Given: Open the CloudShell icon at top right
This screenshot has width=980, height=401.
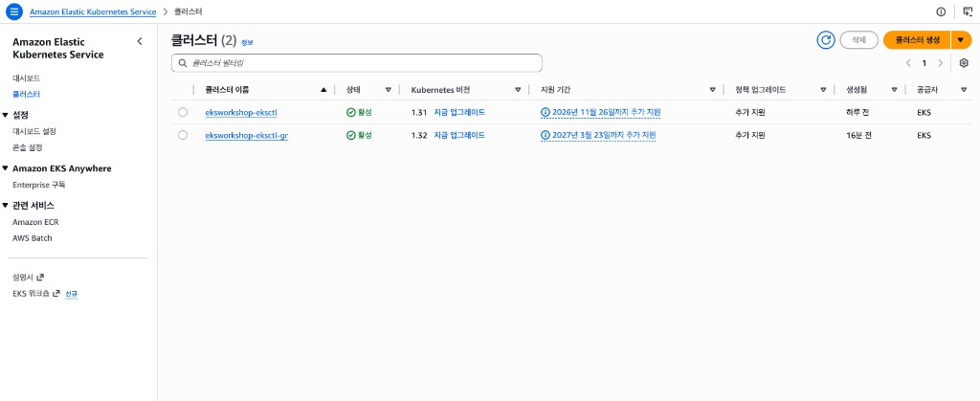Looking at the screenshot, I should point(968,11).
